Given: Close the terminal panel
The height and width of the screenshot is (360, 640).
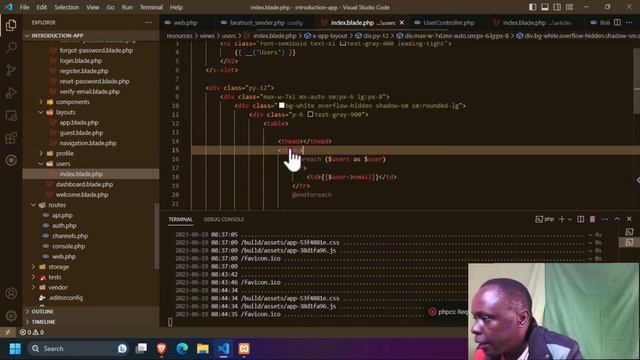Looking at the screenshot, I should 629,219.
